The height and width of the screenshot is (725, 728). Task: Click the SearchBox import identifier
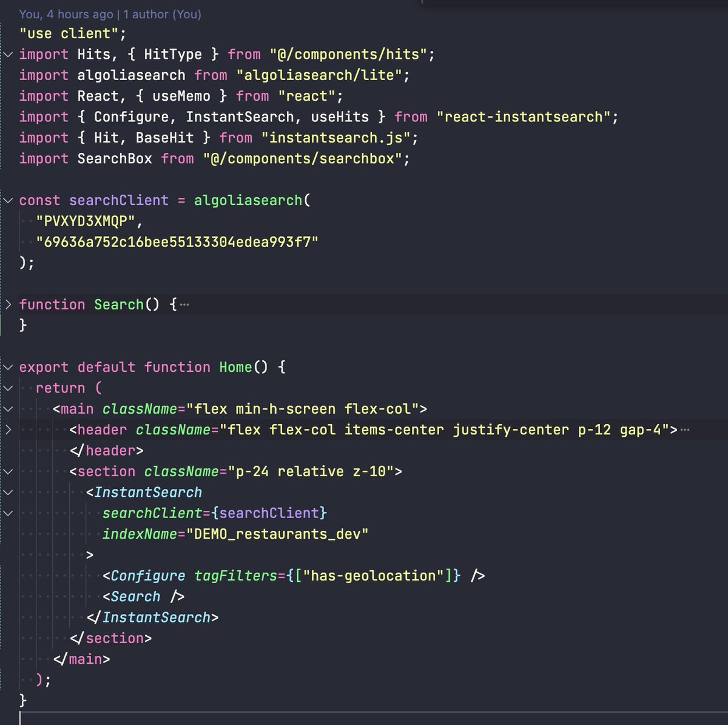coord(115,159)
